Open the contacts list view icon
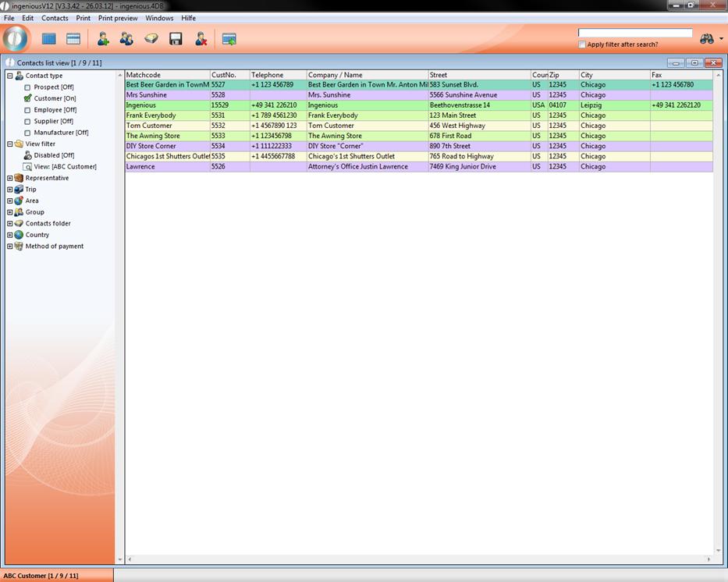 [48, 38]
